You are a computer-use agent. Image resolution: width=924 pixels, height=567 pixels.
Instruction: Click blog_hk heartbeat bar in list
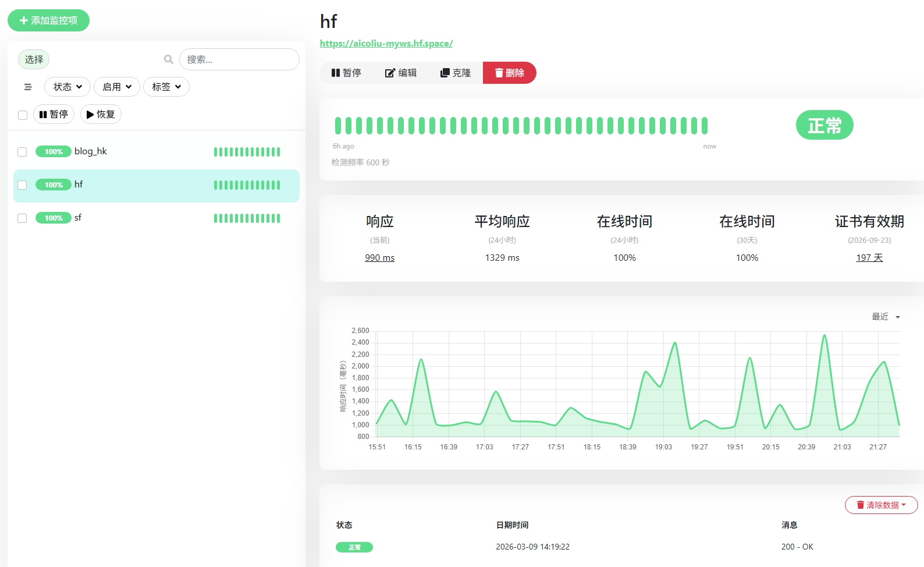point(247,152)
